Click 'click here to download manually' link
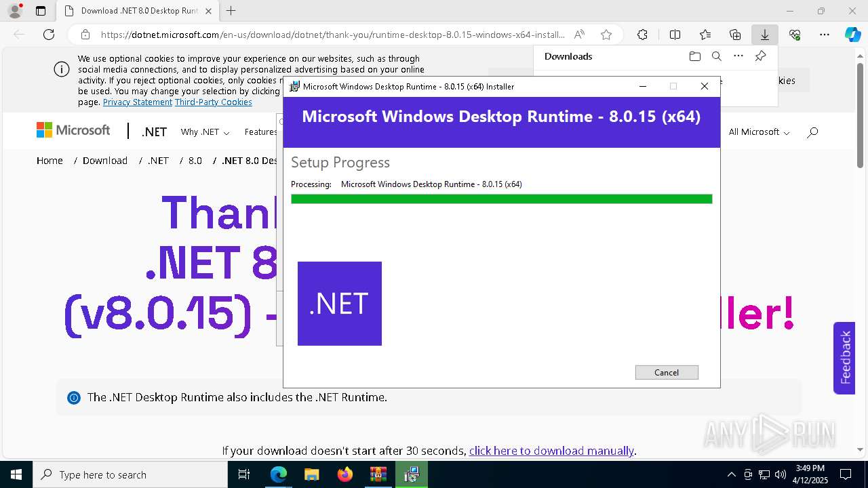The image size is (868, 488). 551,451
